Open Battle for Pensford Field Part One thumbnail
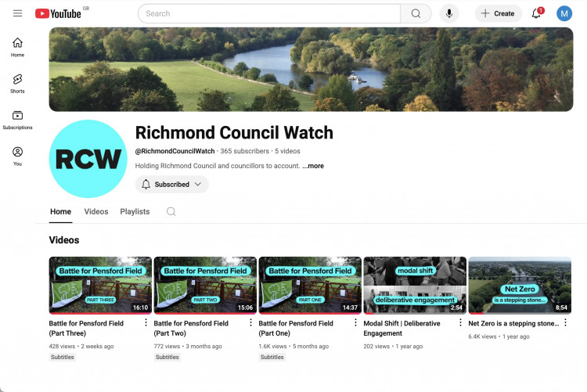 (x=310, y=286)
